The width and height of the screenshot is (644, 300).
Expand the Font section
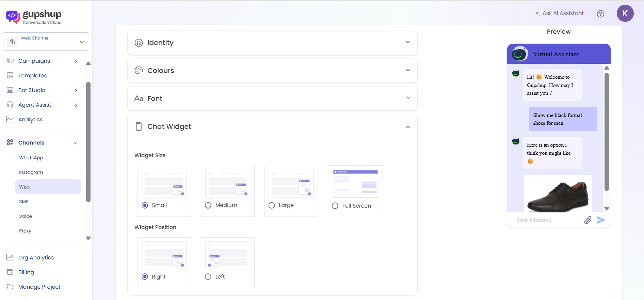(x=408, y=98)
